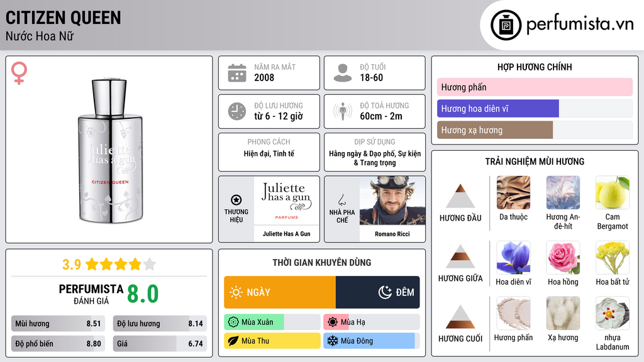
Task: Click the CITIZEN QUEEN title
Action: point(64,18)
